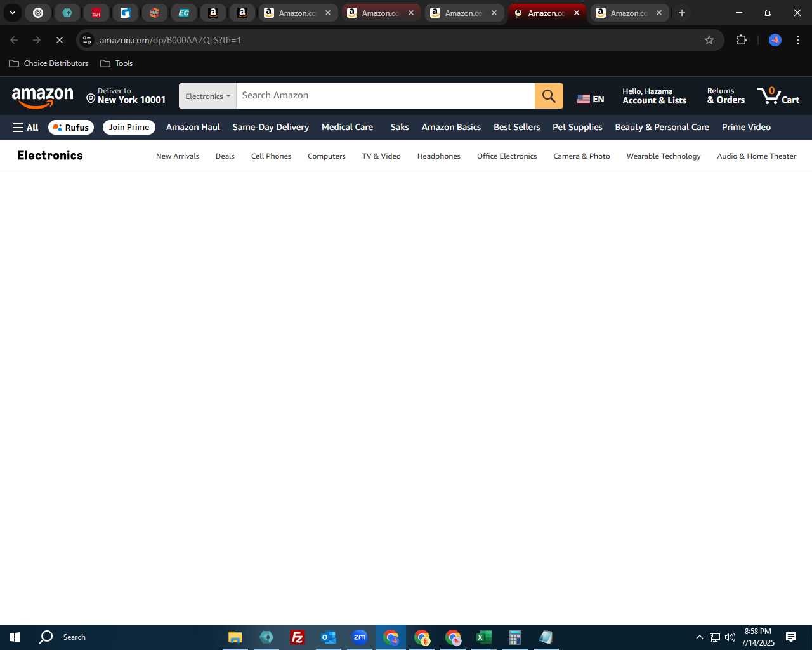Open Calculator from the taskbar

pos(515,637)
